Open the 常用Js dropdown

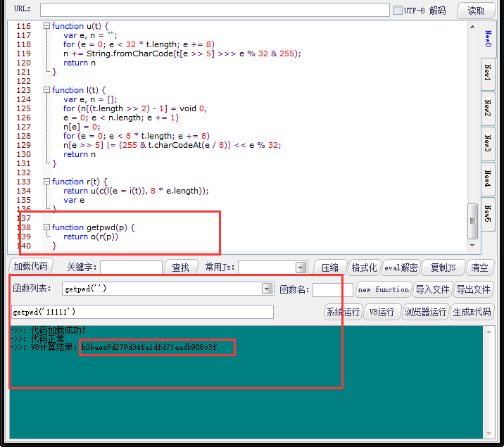301,267
